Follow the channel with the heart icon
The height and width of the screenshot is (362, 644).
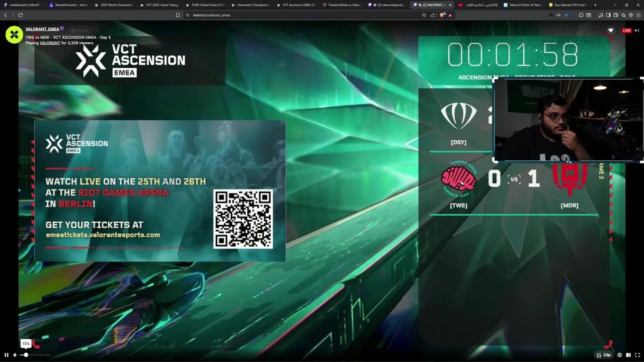(610, 30)
